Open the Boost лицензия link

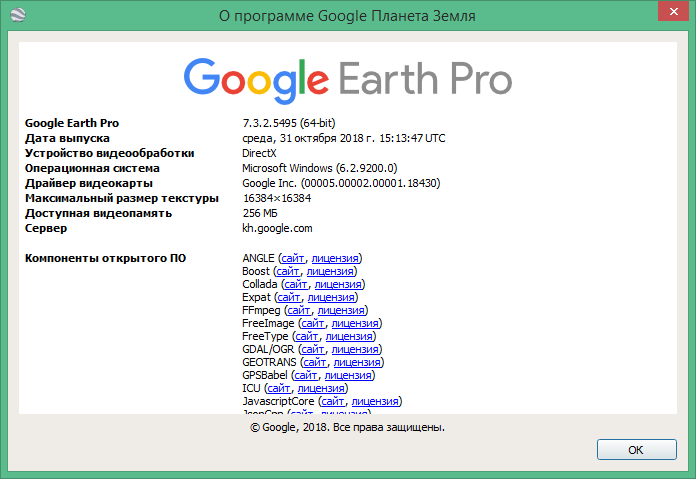tap(330, 271)
